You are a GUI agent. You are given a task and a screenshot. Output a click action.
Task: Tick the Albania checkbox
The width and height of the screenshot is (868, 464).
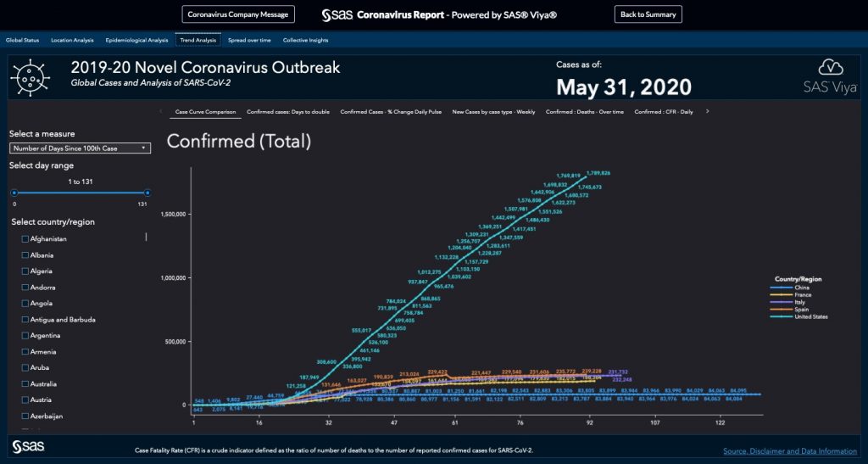[x=25, y=255]
